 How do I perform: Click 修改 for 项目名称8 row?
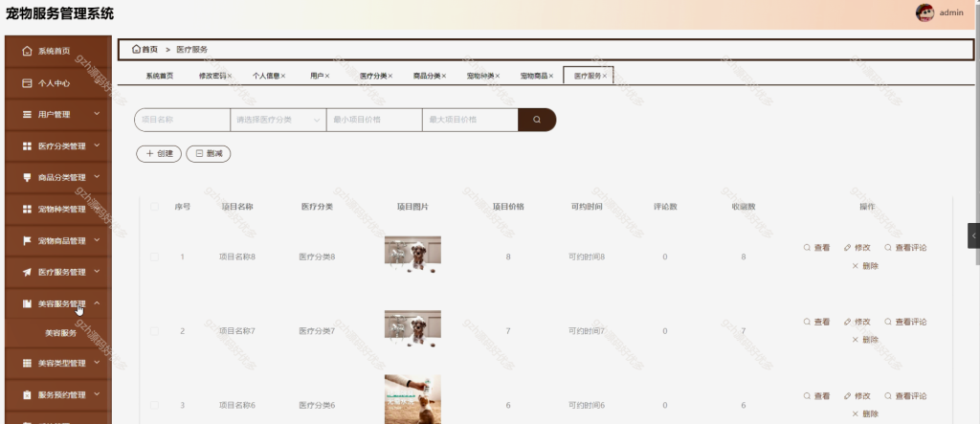857,248
